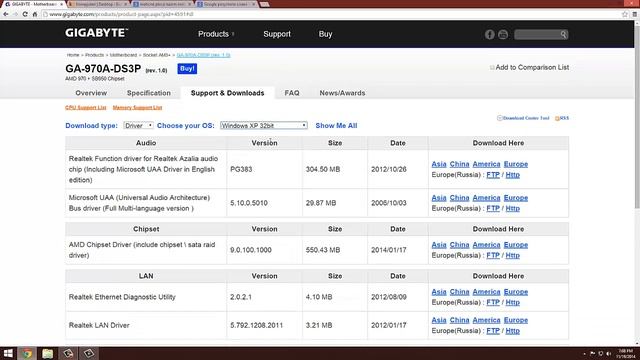Download Realtek Azalia audio driver from Asia

439,164
